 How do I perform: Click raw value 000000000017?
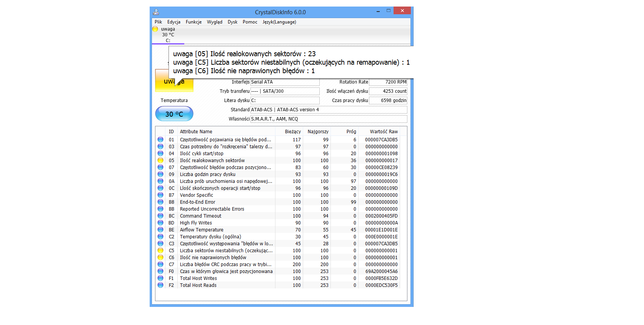pyautogui.click(x=382, y=161)
